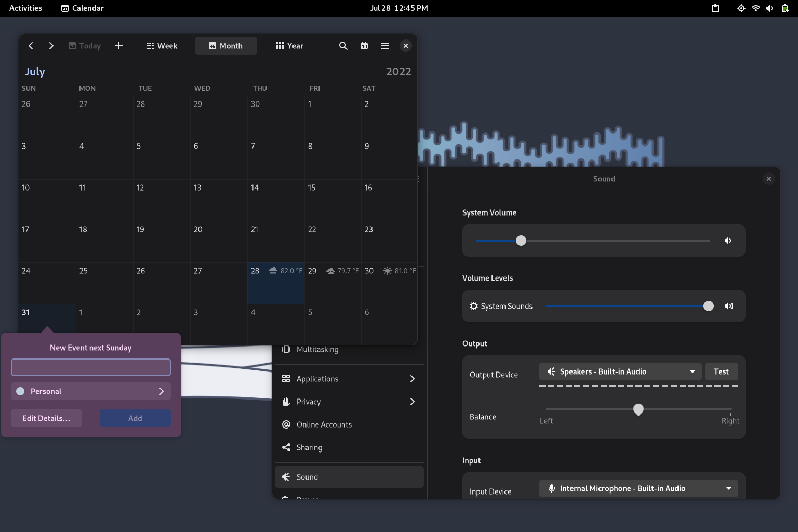The image size is (798, 532).
Task: Click Test button for output device
Action: tap(721, 371)
